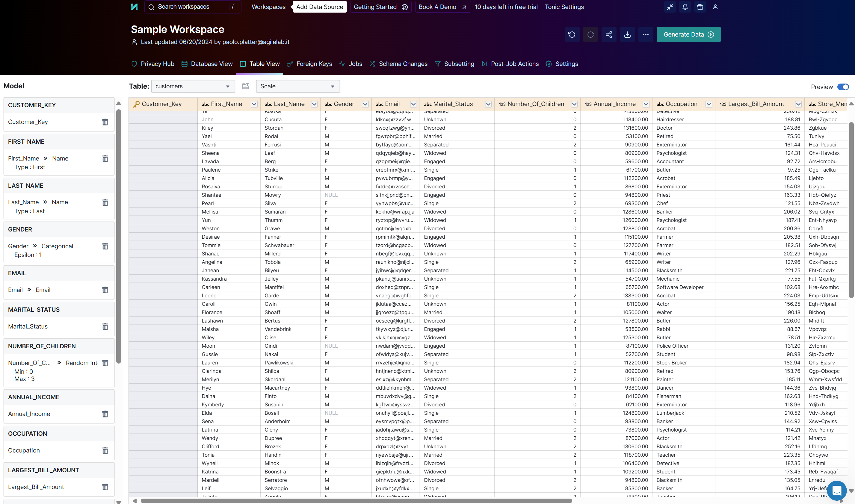Click the Model panel vertical scrollbar
Image resolution: width=855 pixels, height=504 pixels.
[119, 237]
